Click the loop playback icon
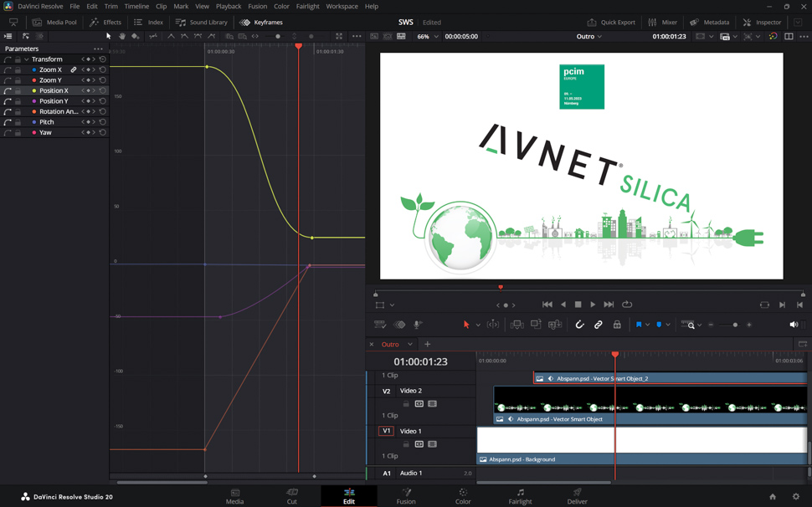The image size is (812, 507). pyautogui.click(x=627, y=305)
